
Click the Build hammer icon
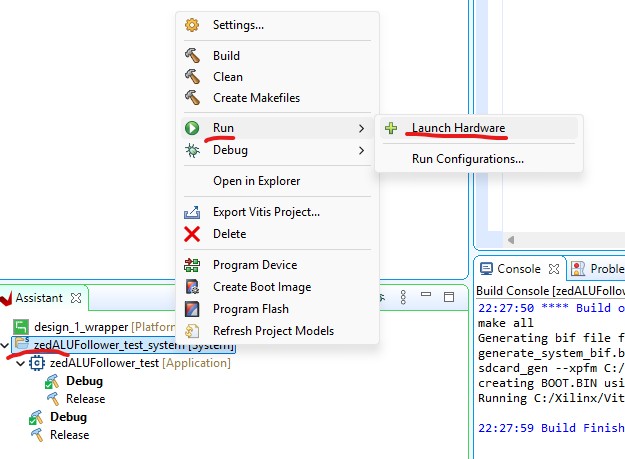192,56
